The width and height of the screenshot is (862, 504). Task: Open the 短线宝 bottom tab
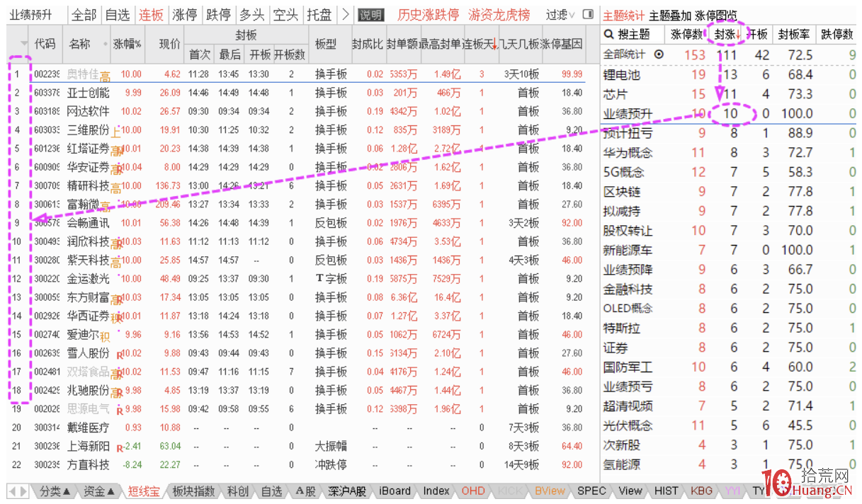tap(144, 491)
